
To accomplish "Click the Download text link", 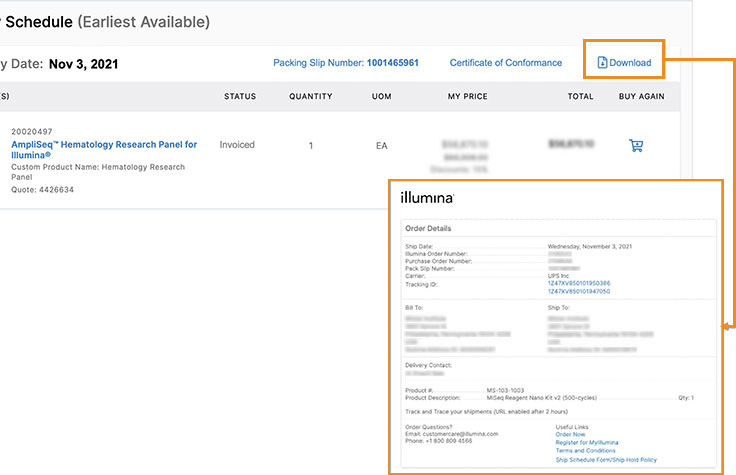I will click(631, 63).
